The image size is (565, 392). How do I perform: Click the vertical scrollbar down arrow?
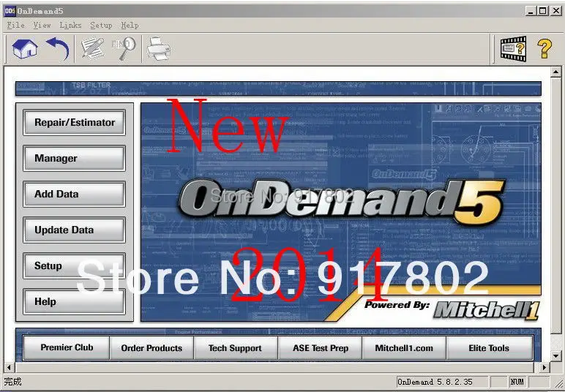tap(556, 357)
